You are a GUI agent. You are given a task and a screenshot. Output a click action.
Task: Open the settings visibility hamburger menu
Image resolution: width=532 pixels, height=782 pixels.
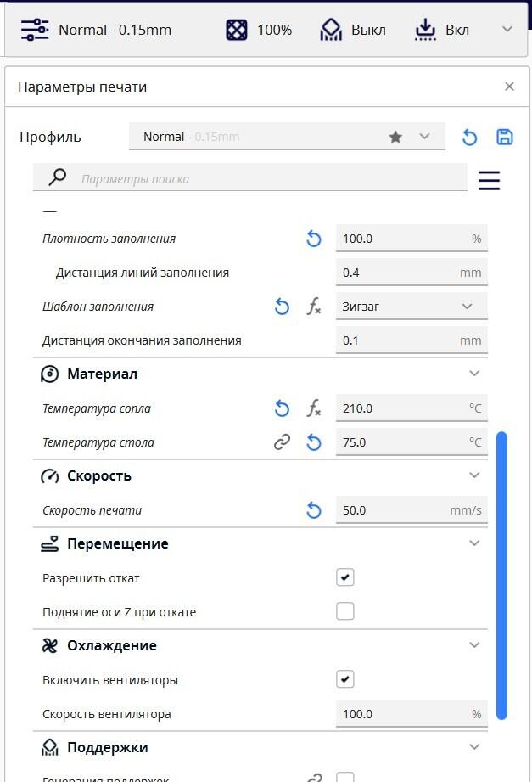click(x=489, y=180)
